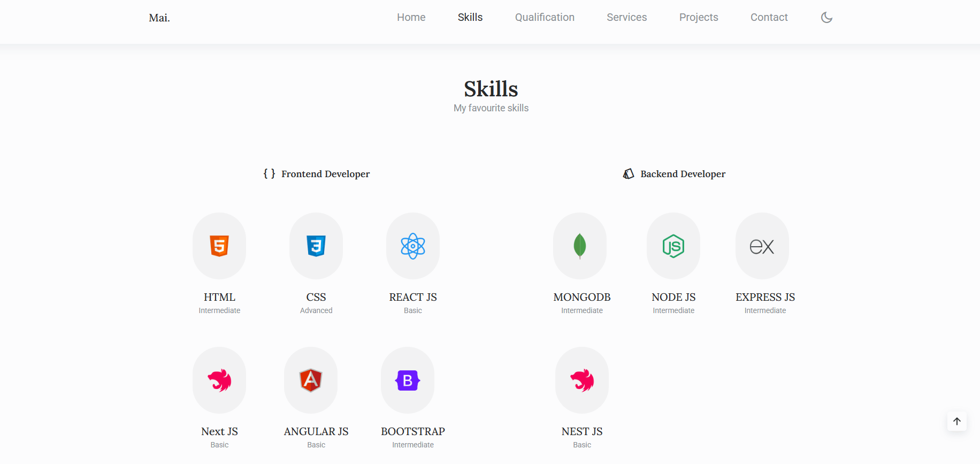980x464 pixels.
Task: Select the Node JS hexagon icon
Action: (673, 246)
